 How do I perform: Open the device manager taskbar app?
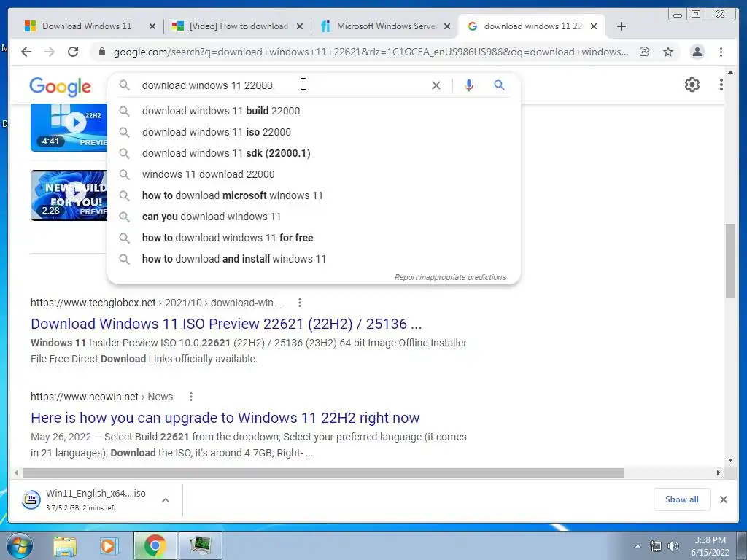(x=200, y=545)
